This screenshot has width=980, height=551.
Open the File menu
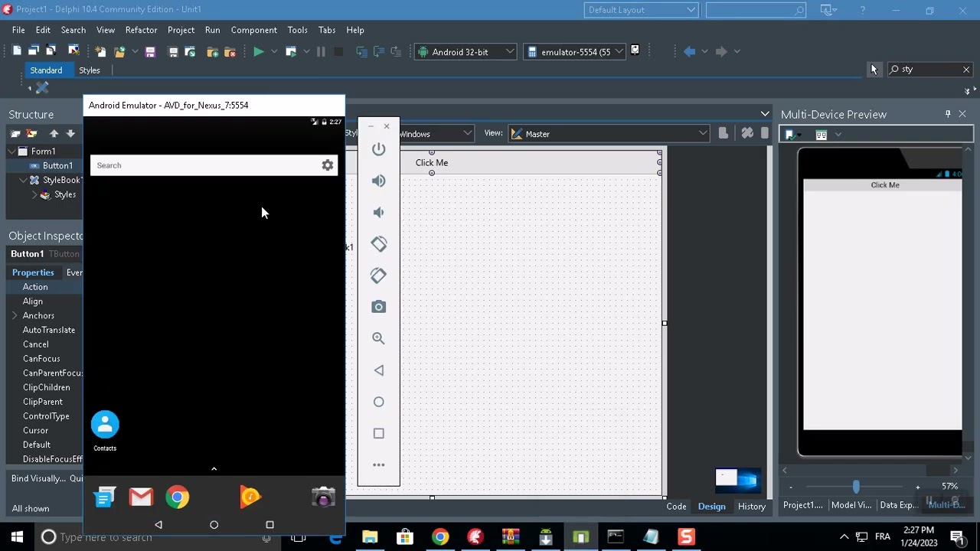point(18,30)
